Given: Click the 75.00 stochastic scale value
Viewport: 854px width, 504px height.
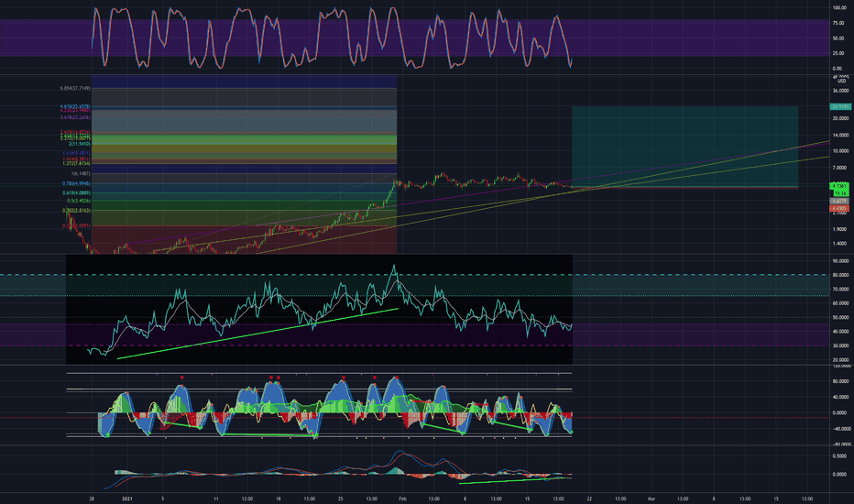Looking at the screenshot, I should [x=838, y=24].
